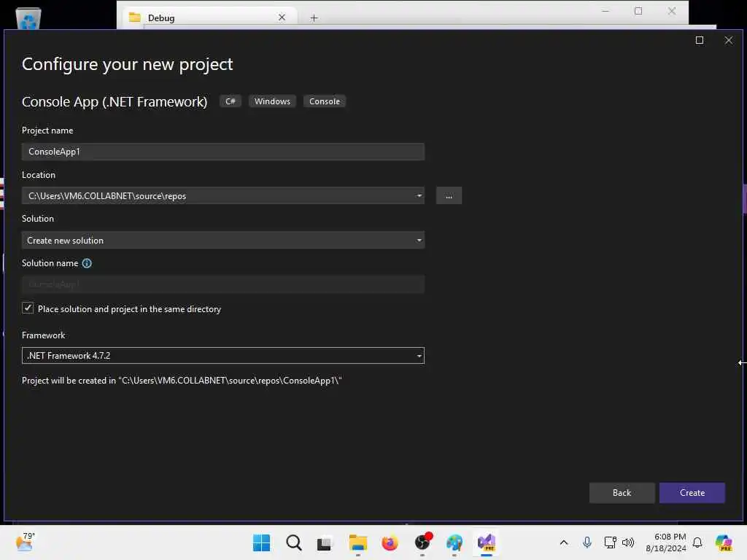Viewport: 747px width, 560px height.
Task: Uncheck Place solution and project in same directory
Action: 28,308
